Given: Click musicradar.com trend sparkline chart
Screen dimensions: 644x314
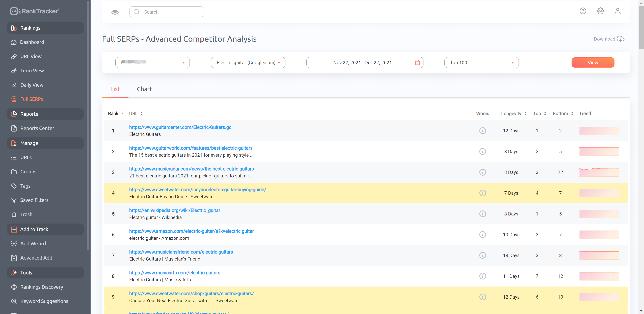Looking at the screenshot, I should (599, 172).
